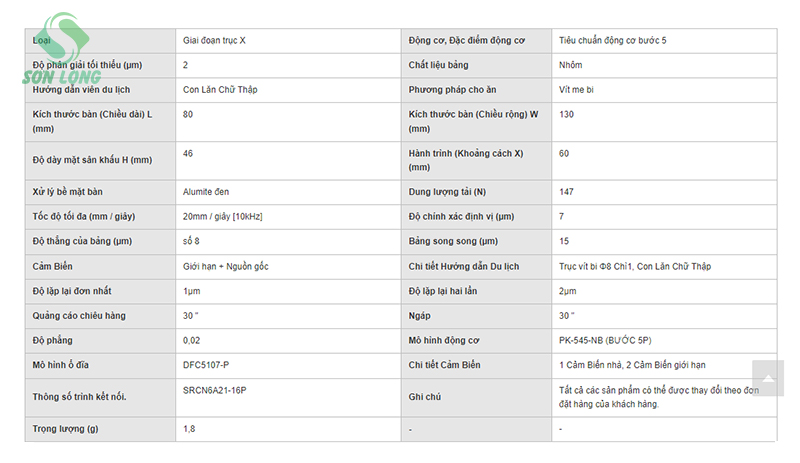Click the 'Alumite đen' surface treatment cell

coord(288,192)
